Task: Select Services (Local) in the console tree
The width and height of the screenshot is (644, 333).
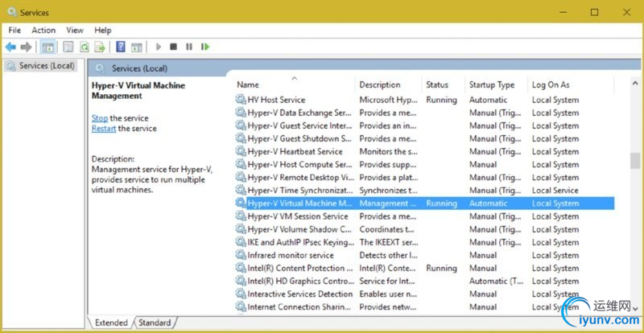Action: point(41,66)
